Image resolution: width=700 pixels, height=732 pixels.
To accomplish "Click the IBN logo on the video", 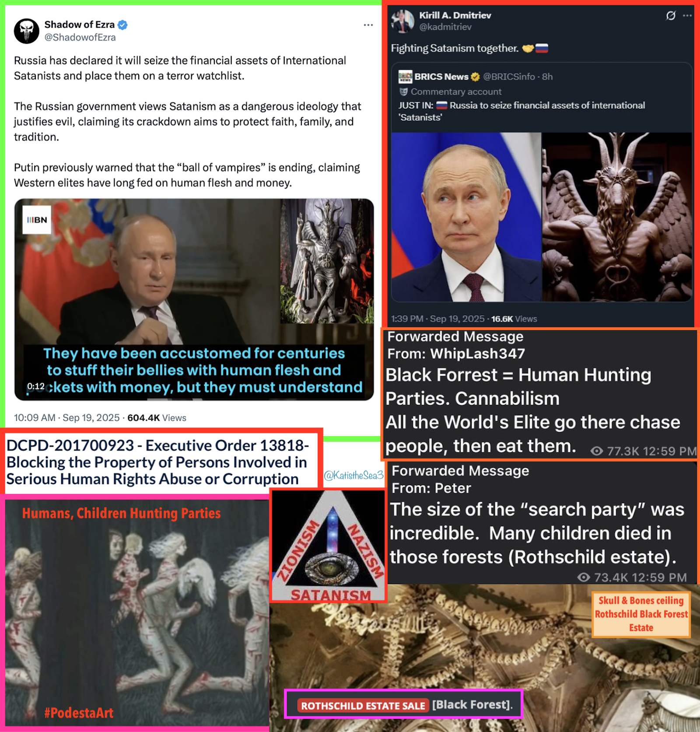I will [37, 220].
